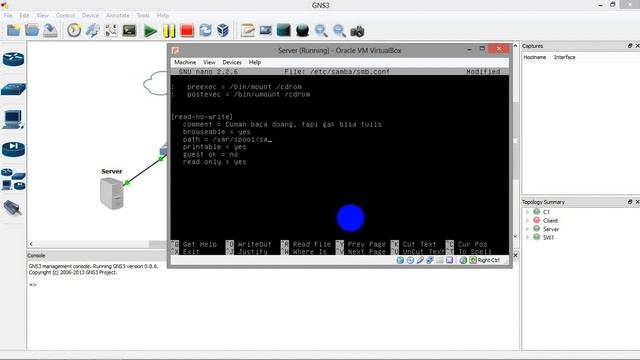Click the VirtualBox network status icon

click(x=430, y=260)
